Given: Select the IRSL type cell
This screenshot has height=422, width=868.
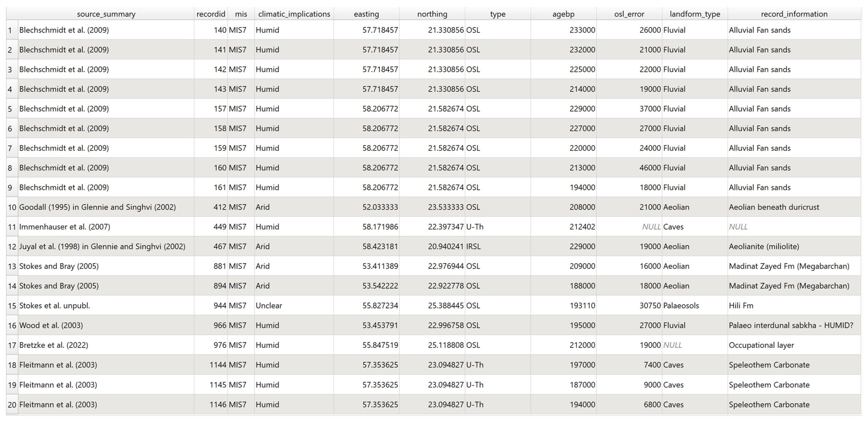Looking at the screenshot, I should click(x=473, y=247).
